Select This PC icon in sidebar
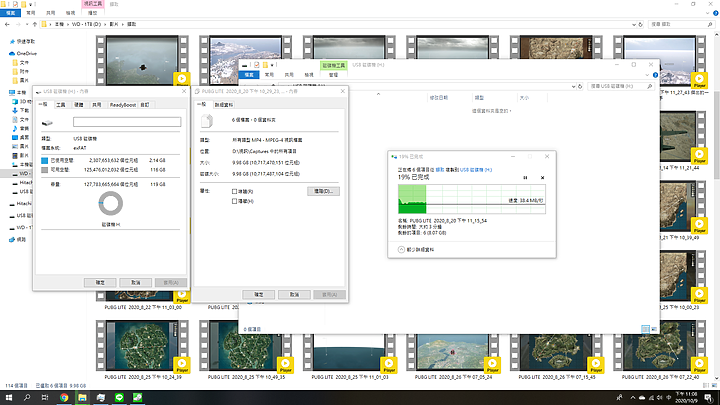 click(x=12, y=92)
